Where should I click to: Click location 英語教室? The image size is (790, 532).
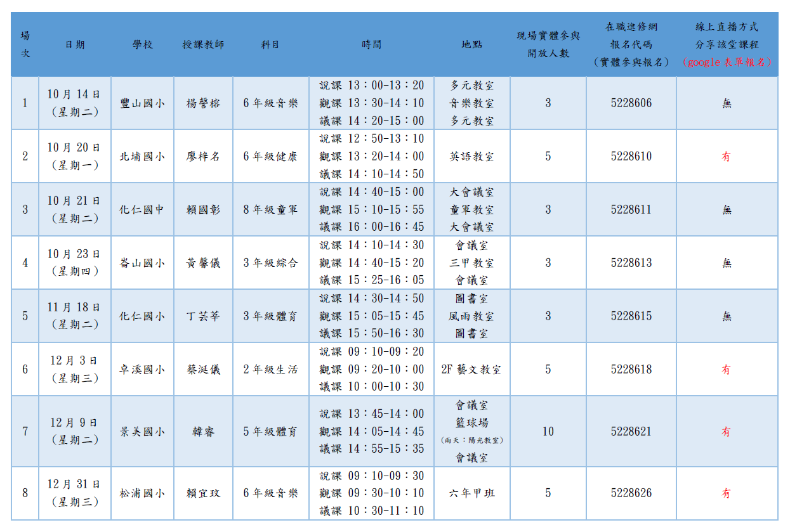[x=471, y=157]
